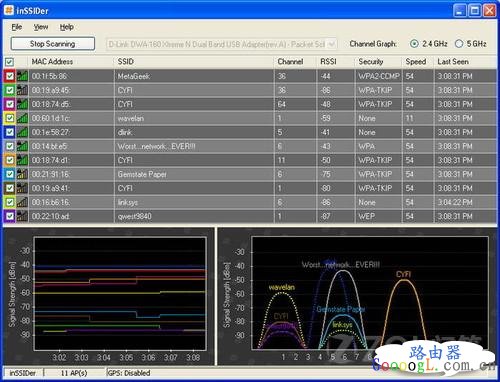This screenshot has width=500, height=382.
Task: Open the File menu
Action: pos(17,27)
